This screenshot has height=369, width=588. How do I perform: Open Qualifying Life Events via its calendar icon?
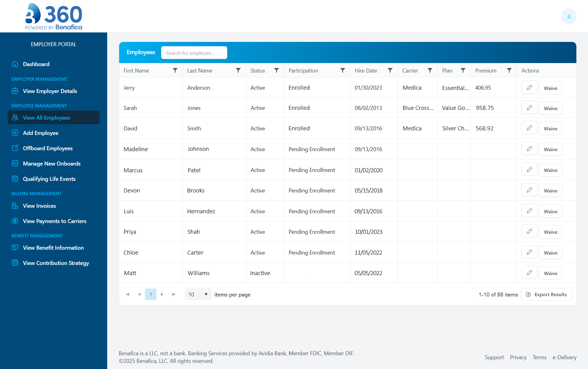(15, 179)
